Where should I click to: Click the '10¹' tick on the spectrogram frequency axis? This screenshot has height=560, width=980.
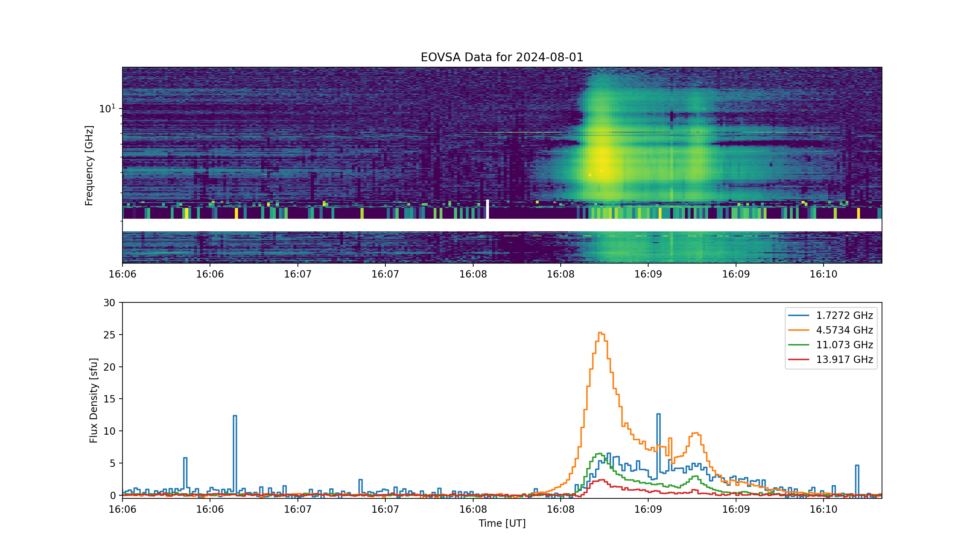click(107, 108)
